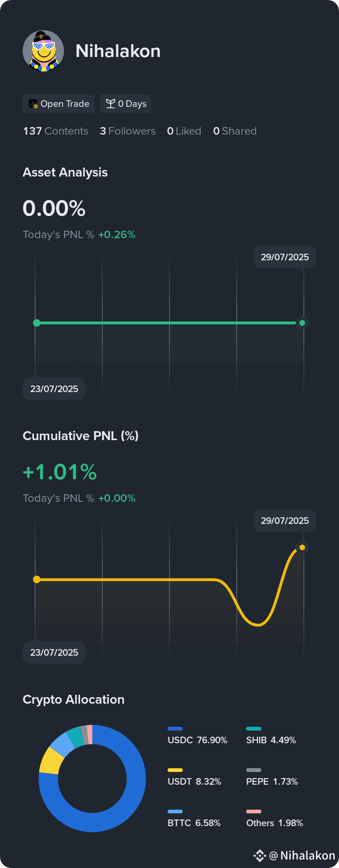Click the yellow start dot on the Cumulative PNL chart
Viewport: 339px width, 868px height.
point(37,579)
